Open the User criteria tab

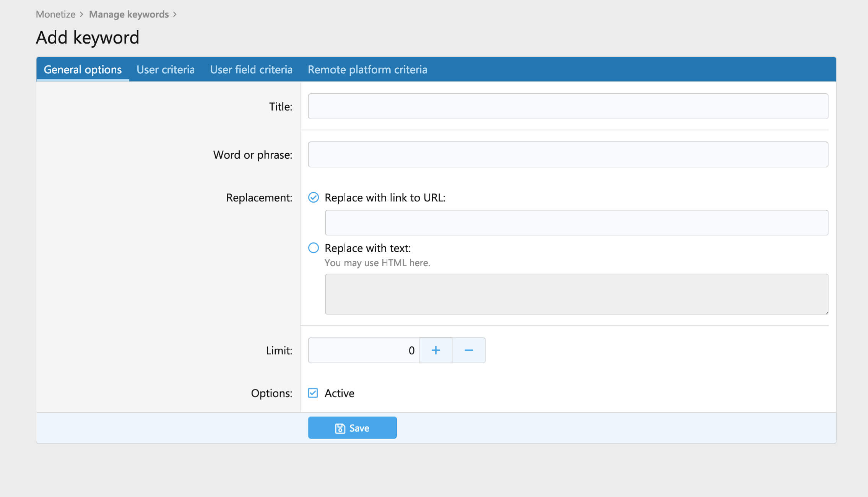166,70
